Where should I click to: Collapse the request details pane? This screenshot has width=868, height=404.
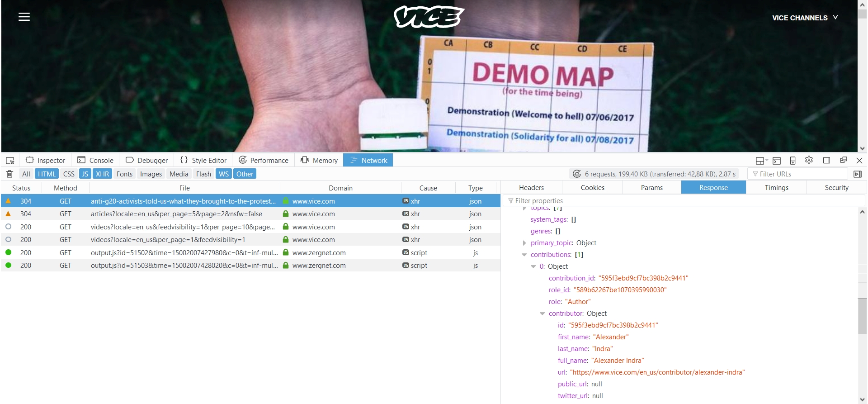tap(858, 174)
